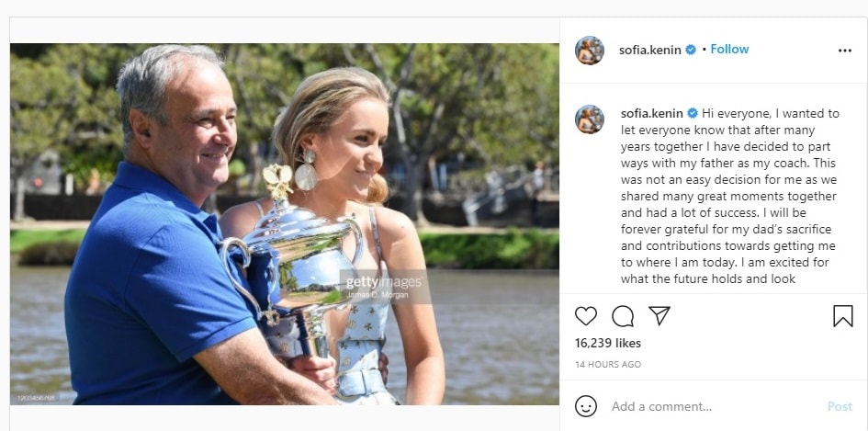Open comments via speech bubble icon
Screen dimensions: 868x431
623,316
